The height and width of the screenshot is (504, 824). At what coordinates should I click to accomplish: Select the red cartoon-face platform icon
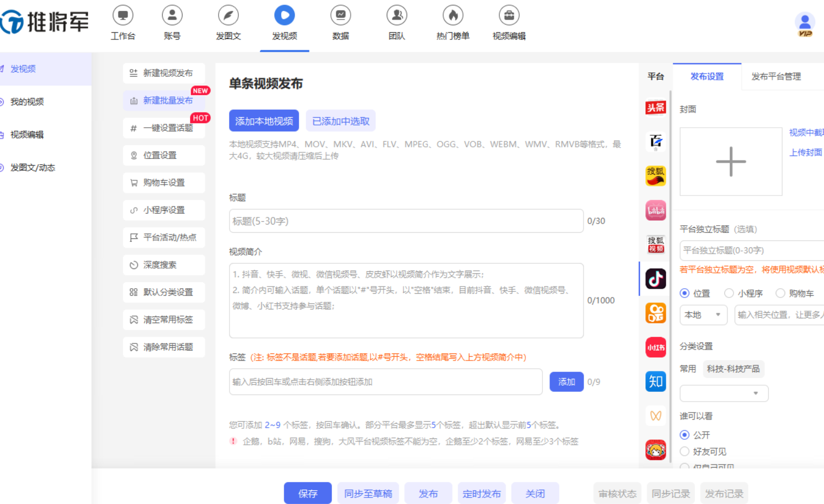[656, 450]
